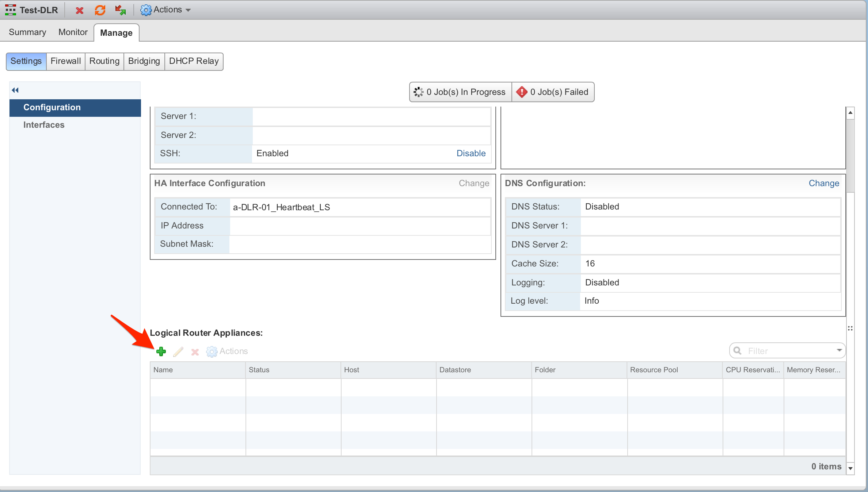Click the scrollbar down arrow
Viewport: 868px width, 492px height.
(x=850, y=468)
